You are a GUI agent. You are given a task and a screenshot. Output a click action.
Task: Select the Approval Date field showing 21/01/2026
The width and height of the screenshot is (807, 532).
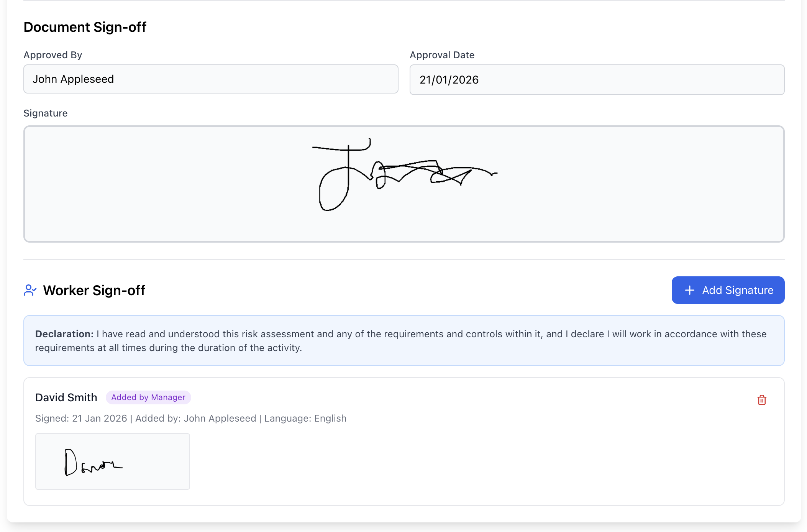597,79
